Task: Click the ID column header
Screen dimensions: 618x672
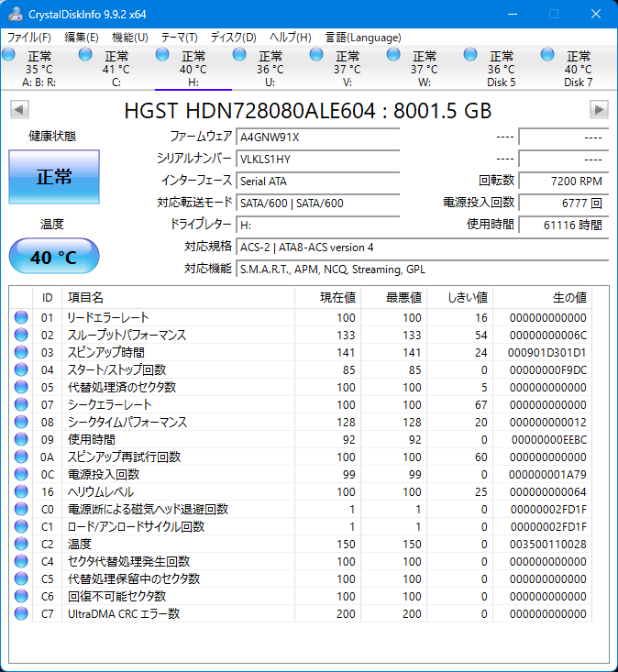Action: (47, 297)
